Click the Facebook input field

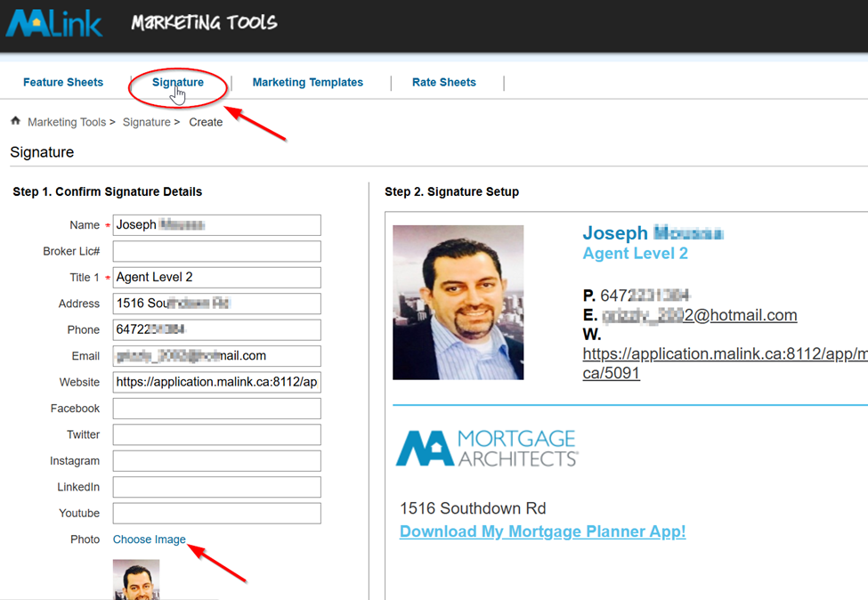217,409
